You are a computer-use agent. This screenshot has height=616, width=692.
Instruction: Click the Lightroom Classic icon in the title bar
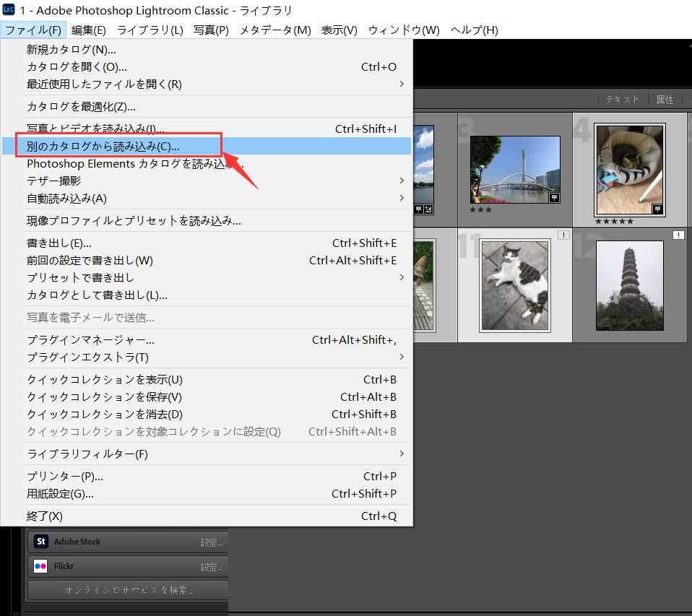(9, 10)
